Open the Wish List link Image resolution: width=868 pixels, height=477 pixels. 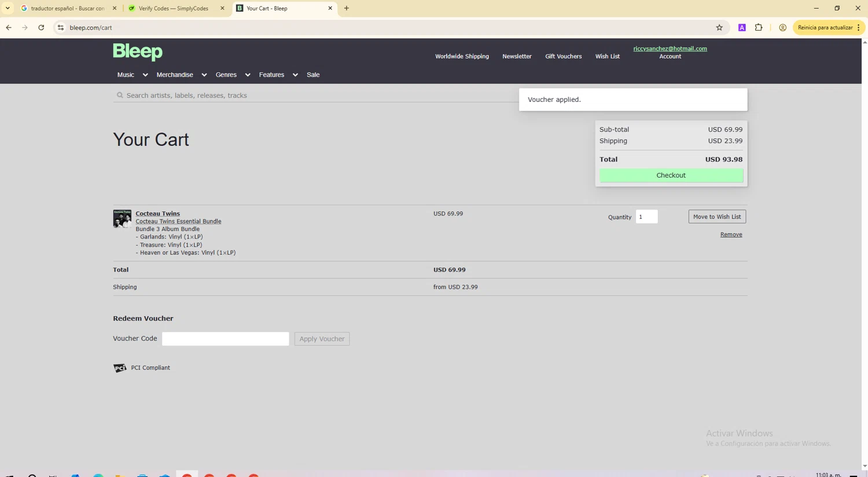coord(607,56)
